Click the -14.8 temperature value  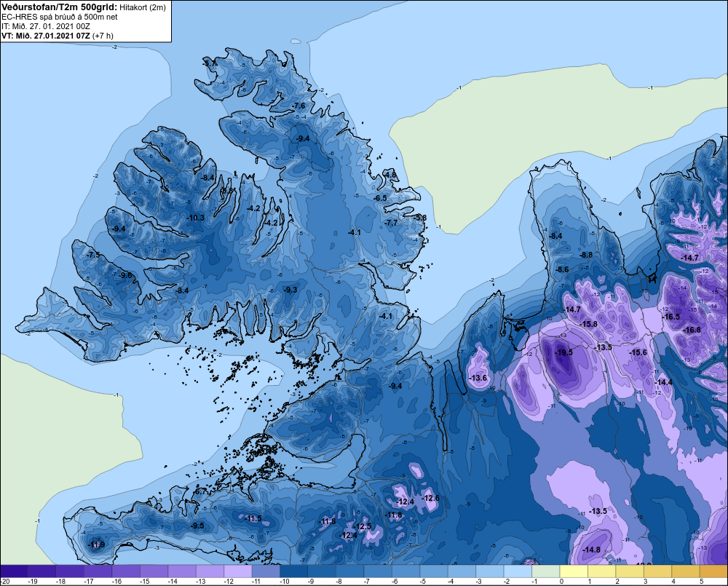click(x=591, y=550)
